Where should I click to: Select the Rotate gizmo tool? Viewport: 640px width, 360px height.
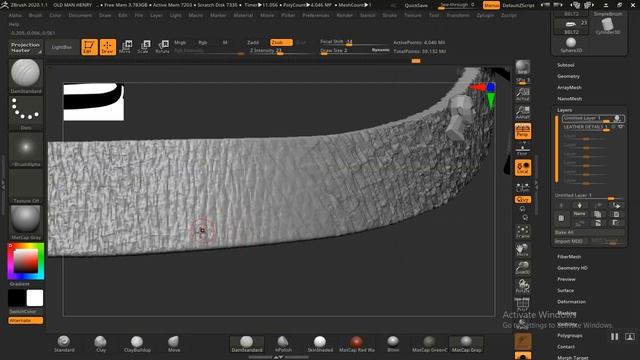[162, 47]
